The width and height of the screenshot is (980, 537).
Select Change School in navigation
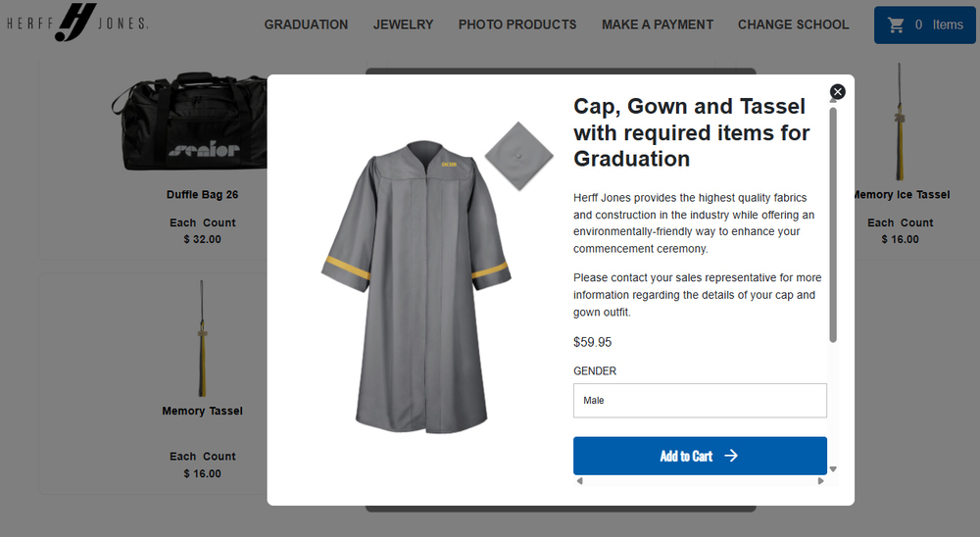point(793,24)
